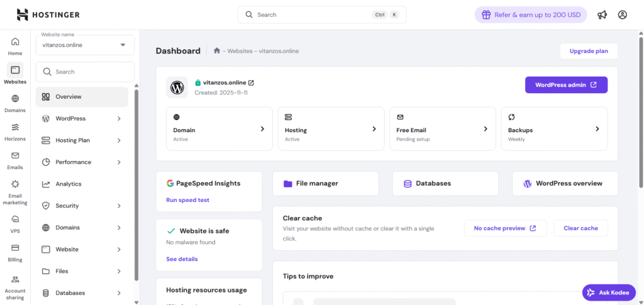Screen dimensions: 644x305
Task: Click the Horizons rail icon
Action: (15, 131)
